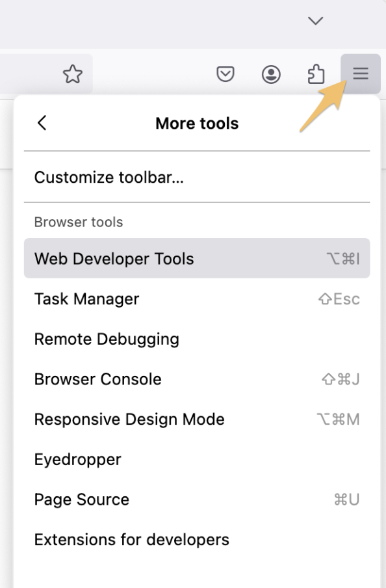Activate the Eyedropper tool
The width and height of the screenshot is (386, 588).
point(197,459)
